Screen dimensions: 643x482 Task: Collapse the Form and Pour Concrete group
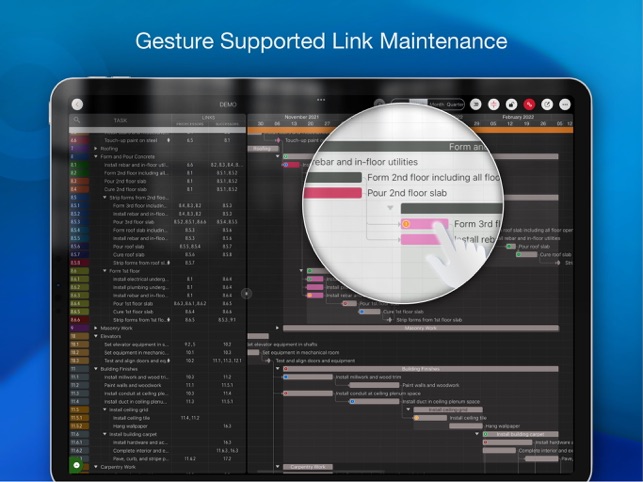tap(96, 156)
